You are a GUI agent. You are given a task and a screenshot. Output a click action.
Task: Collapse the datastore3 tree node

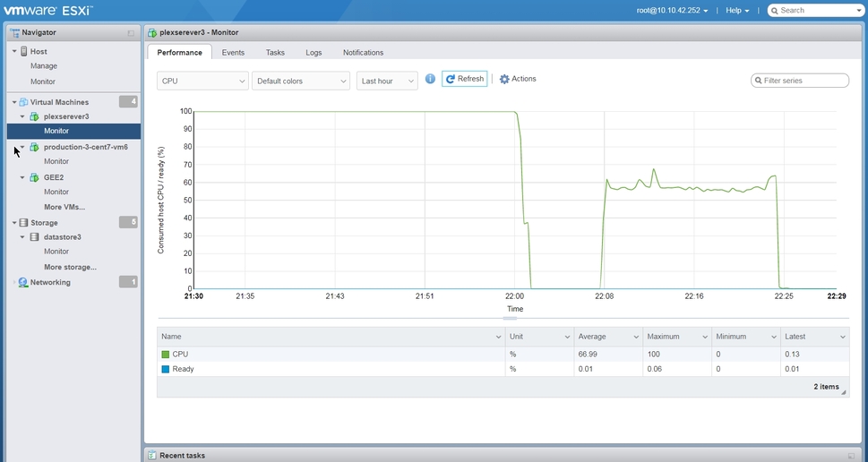click(22, 236)
